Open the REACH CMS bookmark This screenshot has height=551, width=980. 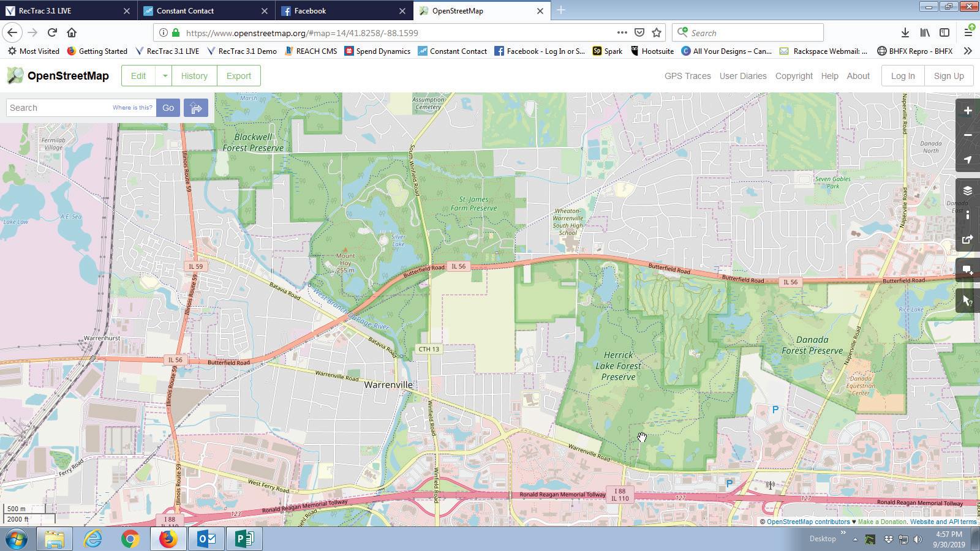coord(311,51)
